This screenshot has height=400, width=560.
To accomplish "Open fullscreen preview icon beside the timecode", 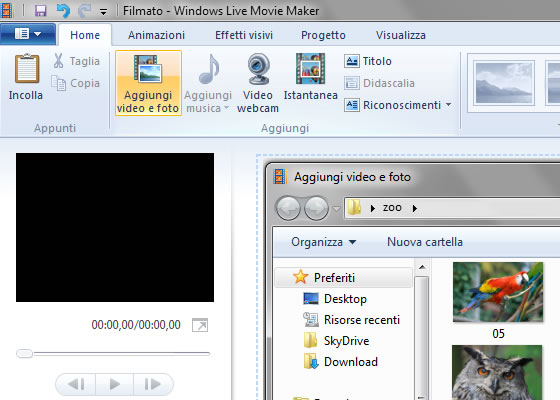I will pyautogui.click(x=200, y=325).
